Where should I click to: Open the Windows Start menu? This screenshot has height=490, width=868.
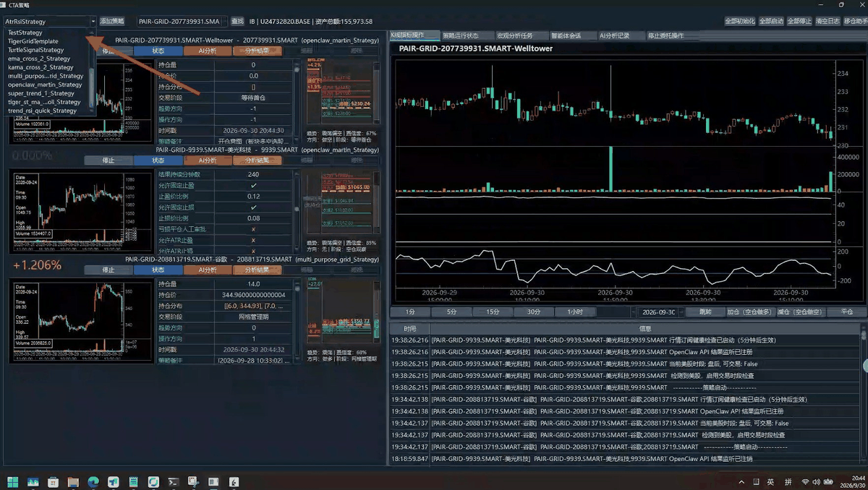pyautogui.click(x=12, y=481)
